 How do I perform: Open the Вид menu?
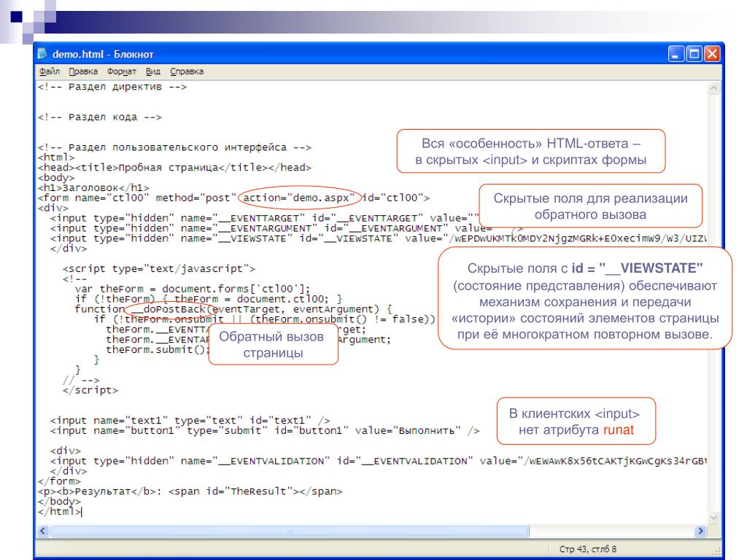(x=153, y=71)
